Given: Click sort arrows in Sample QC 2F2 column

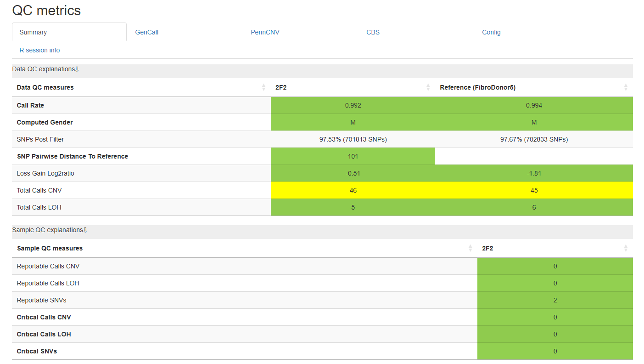Looking at the screenshot, I should click(x=626, y=248).
